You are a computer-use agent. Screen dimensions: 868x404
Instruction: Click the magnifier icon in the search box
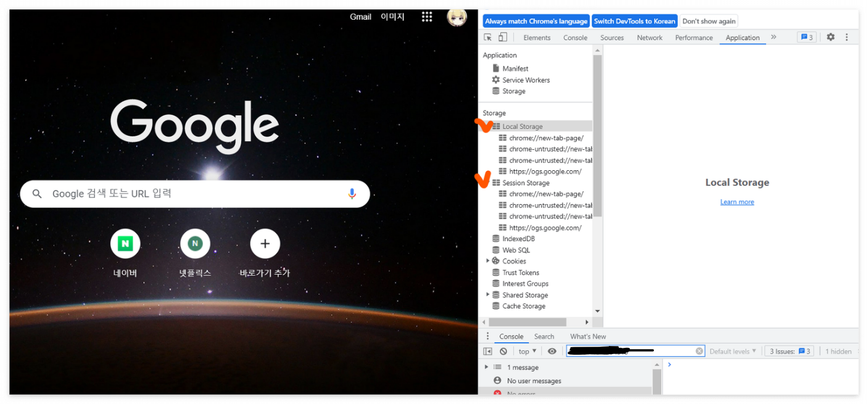point(37,194)
